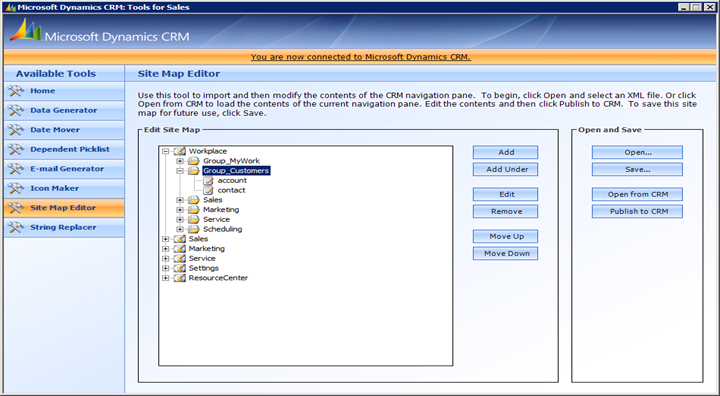Open the Data Generator tool
The image size is (720, 396).
(64, 110)
